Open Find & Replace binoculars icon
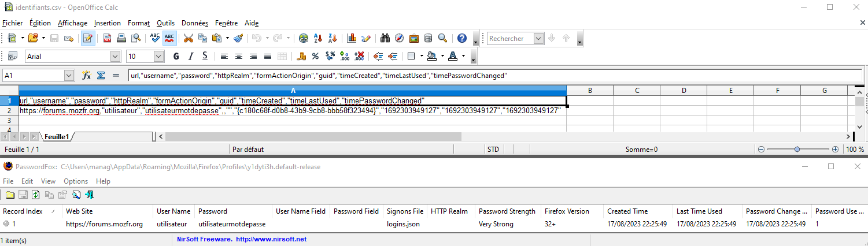Image resolution: width=868 pixels, height=246 pixels. [385, 38]
